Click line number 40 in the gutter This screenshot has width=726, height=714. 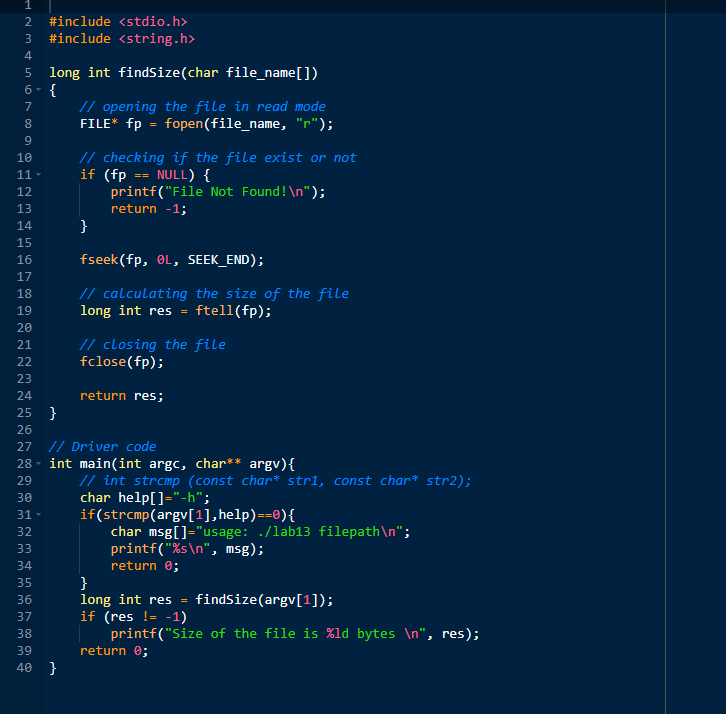[x=25, y=668]
